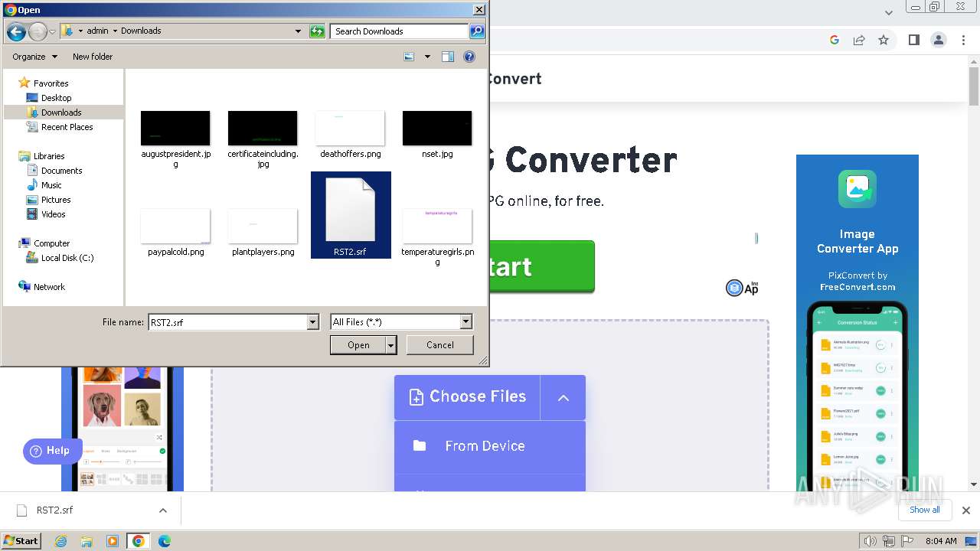The height and width of the screenshot is (551, 980).
Task: Select Favorites in navigation pane
Action: 51,83
